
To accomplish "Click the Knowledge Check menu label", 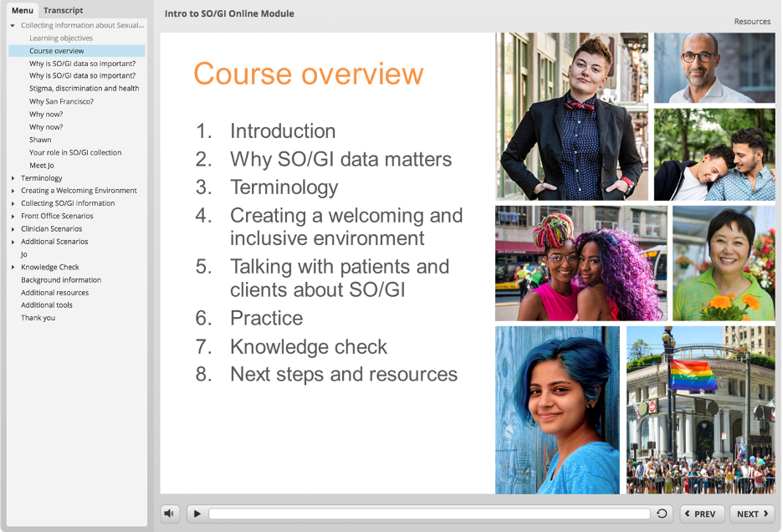I will pyautogui.click(x=50, y=267).
